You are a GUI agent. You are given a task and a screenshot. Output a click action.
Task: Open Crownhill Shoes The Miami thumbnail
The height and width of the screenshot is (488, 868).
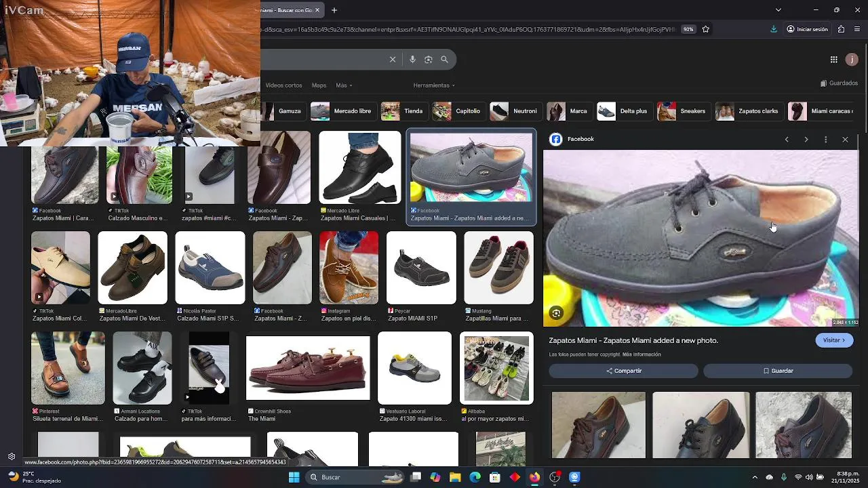point(308,368)
